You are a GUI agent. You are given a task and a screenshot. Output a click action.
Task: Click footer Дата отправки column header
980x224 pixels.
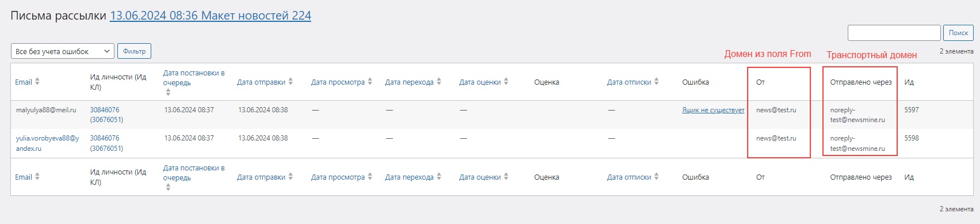[261, 177]
